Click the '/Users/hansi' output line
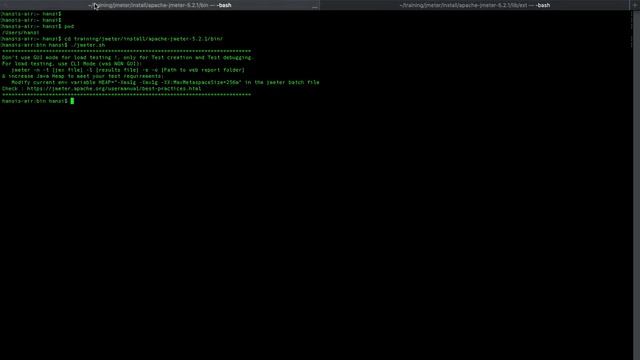This screenshot has width=640, height=360. 20,33
